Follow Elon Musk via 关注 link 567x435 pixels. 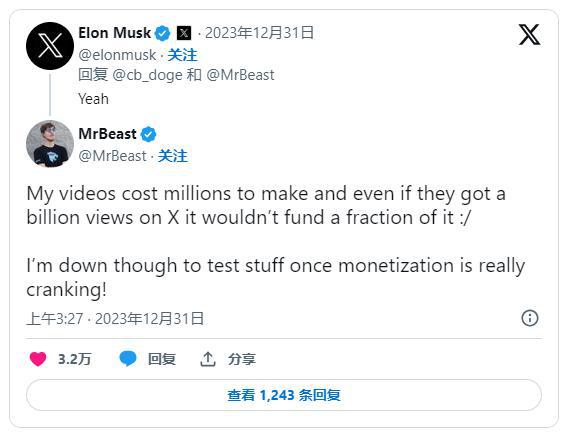[182, 55]
